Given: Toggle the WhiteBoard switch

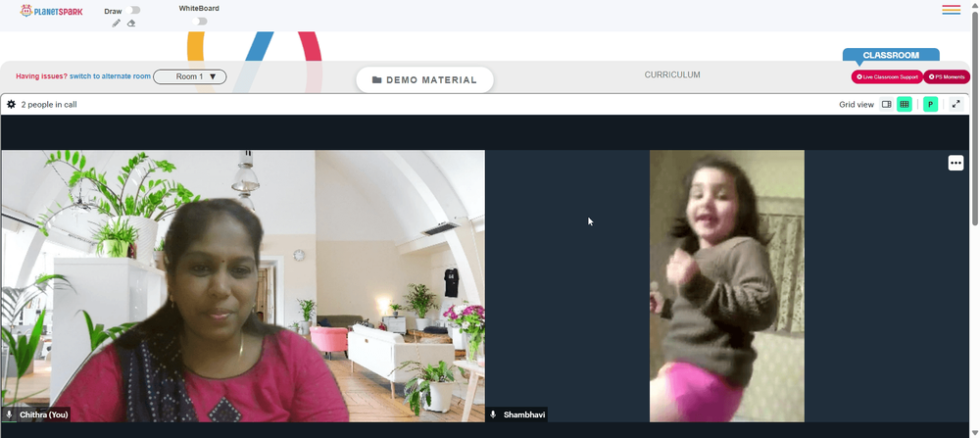Looking at the screenshot, I should 199,22.
